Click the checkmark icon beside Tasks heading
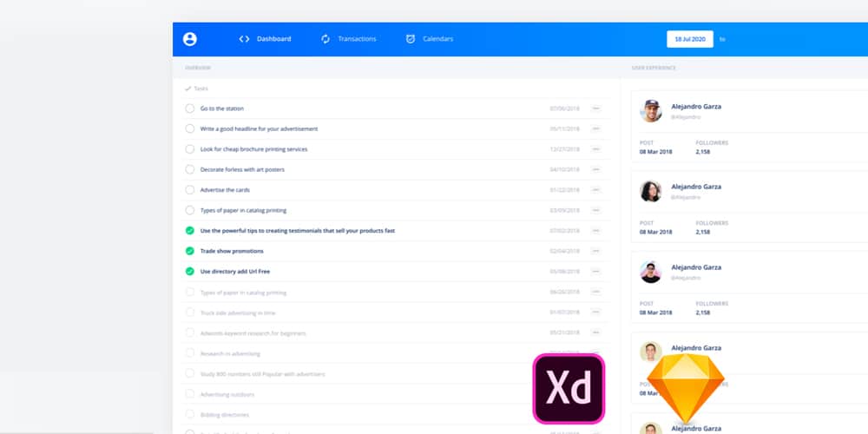The image size is (868, 434). coord(188,89)
